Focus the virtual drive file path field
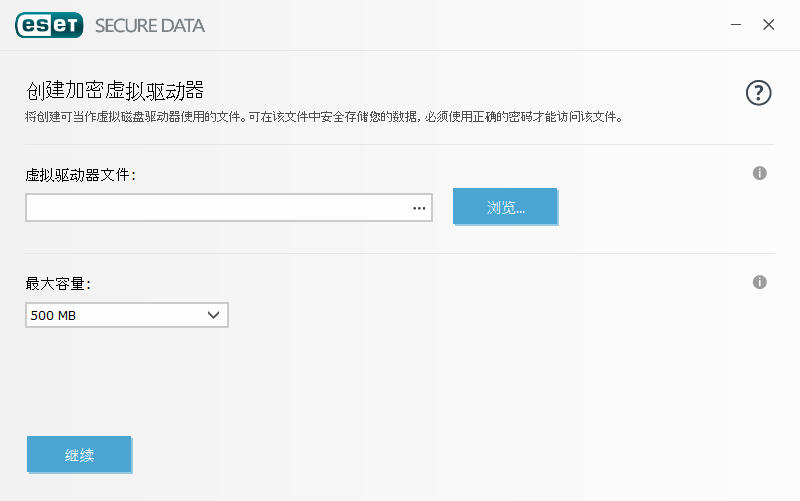Viewport: 800px width, 501px height. pyautogui.click(x=229, y=208)
